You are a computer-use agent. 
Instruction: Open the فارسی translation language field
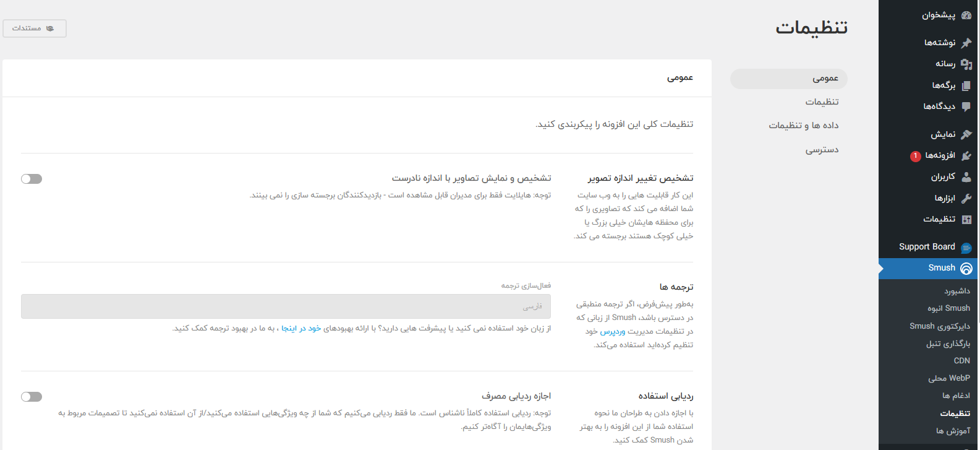(286, 306)
